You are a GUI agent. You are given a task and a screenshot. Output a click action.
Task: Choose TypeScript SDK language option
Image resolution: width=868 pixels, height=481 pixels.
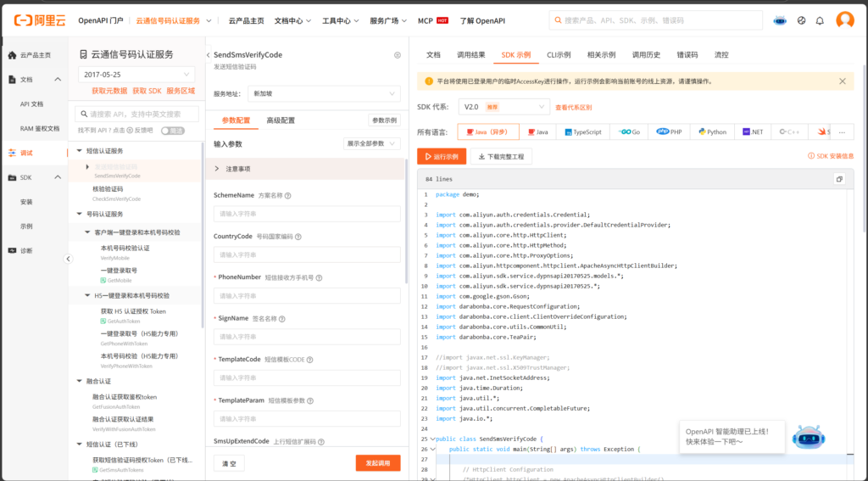point(581,132)
